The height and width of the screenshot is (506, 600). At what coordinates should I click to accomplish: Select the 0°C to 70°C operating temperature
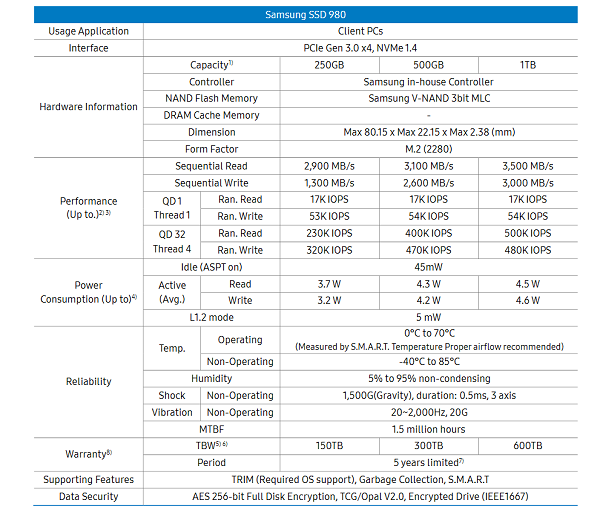tap(429, 333)
